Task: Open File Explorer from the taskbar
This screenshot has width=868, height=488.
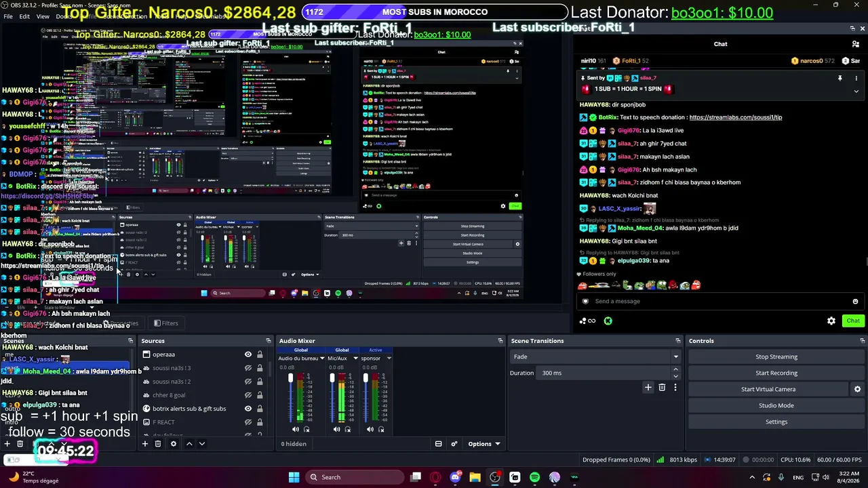Action: click(475, 477)
